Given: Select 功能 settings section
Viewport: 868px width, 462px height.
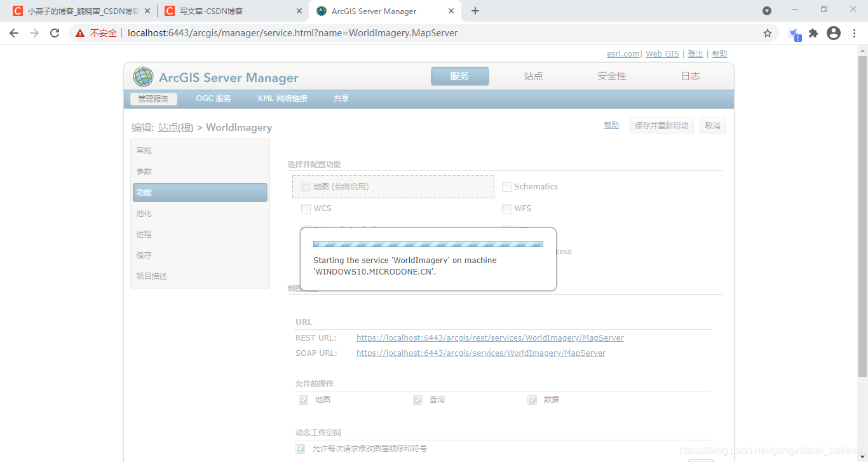Looking at the screenshot, I should [x=200, y=193].
